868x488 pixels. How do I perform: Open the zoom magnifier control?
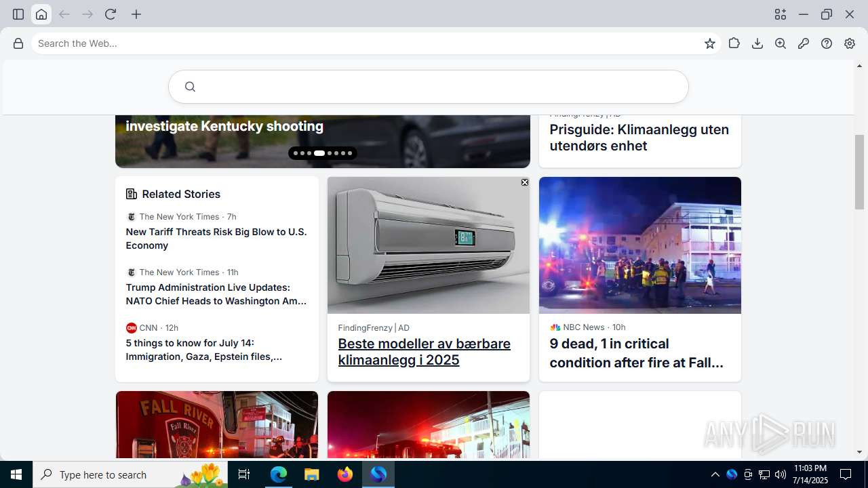(781, 43)
